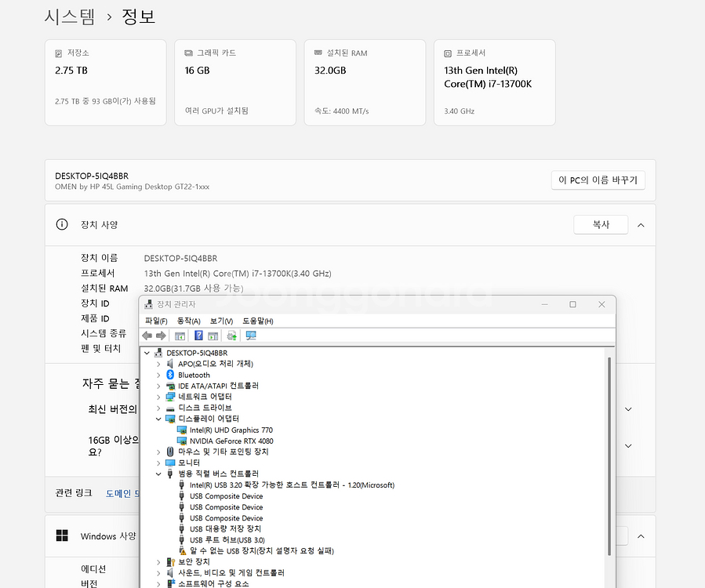Collapse the 디스플레이 어댑터 tree node
This screenshot has width=705, height=588.
158,418
